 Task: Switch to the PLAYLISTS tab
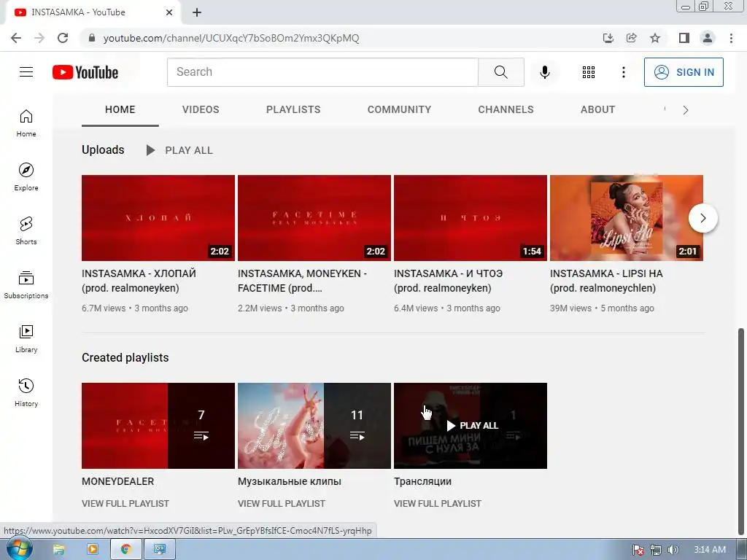point(293,109)
